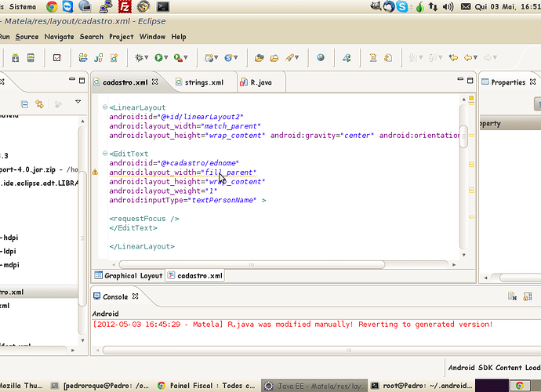Image resolution: width=541 pixels, height=392 pixels.
Task: Open the web browser globe icon
Action: pyautogui.click(x=321, y=57)
